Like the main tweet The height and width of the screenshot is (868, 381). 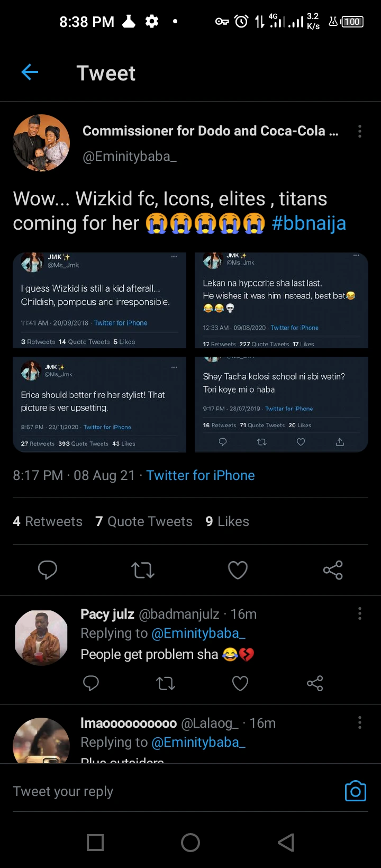[x=238, y=570]
